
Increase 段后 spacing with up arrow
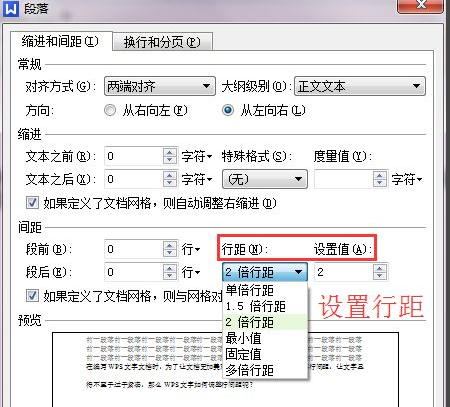tap(170, 268)
